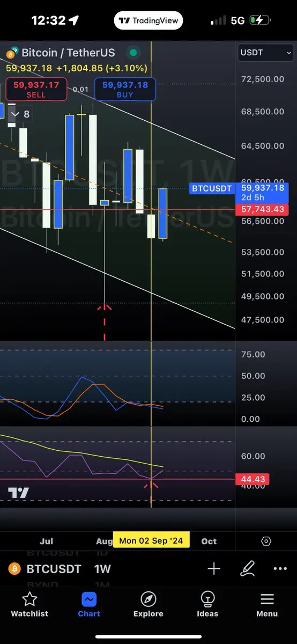Screen dimensions: 297x644
Task: Select the red 57,743.43 price line label
Action: click(x=262, y=209)
